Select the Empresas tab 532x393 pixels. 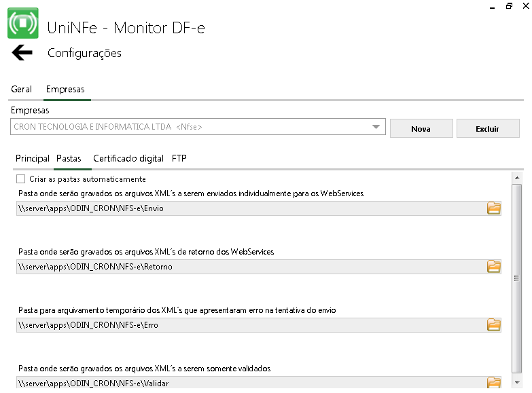click(65, 89)
